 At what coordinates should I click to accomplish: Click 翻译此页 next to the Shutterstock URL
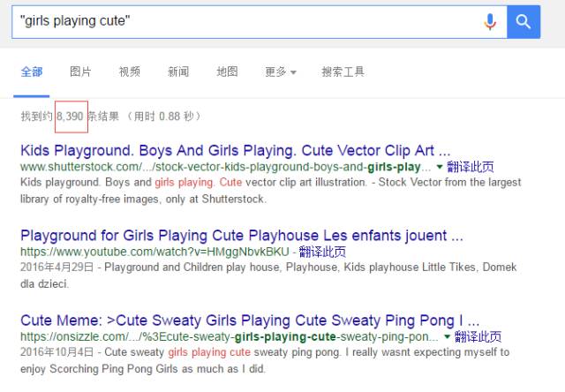[471, 166]
